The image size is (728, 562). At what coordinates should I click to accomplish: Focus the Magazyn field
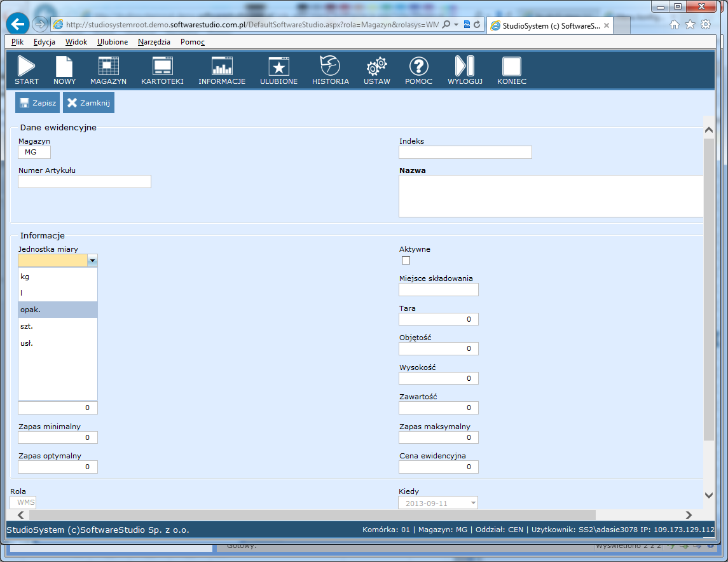click(x=34, y=152)
